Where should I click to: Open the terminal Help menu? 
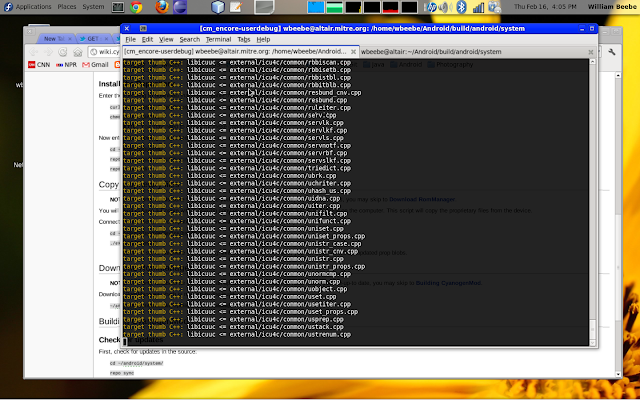(x=263, y=40)
